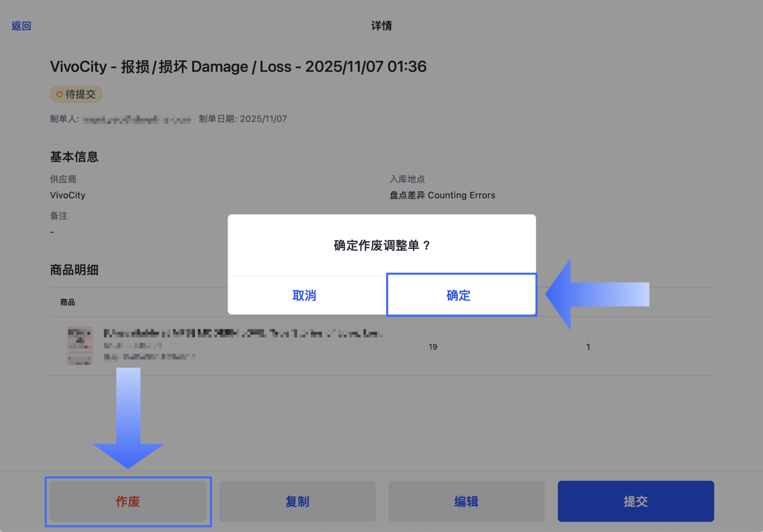Click the 商品明细 section heading
The height and width of the screenshot is (532, 763).
coord(74,270)
